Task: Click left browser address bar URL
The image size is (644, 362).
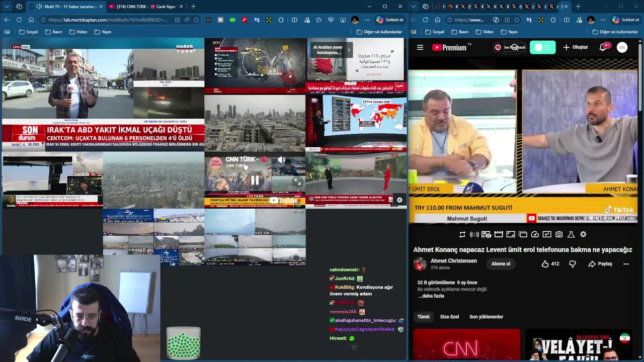Action: click(108, 20)
